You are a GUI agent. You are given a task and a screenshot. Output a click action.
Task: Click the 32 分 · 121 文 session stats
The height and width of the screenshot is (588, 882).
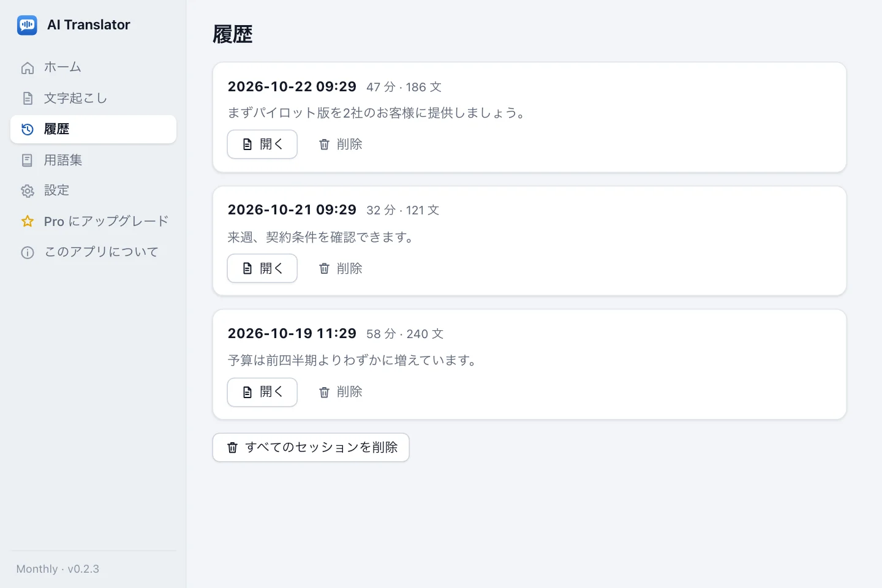point(403,211)
